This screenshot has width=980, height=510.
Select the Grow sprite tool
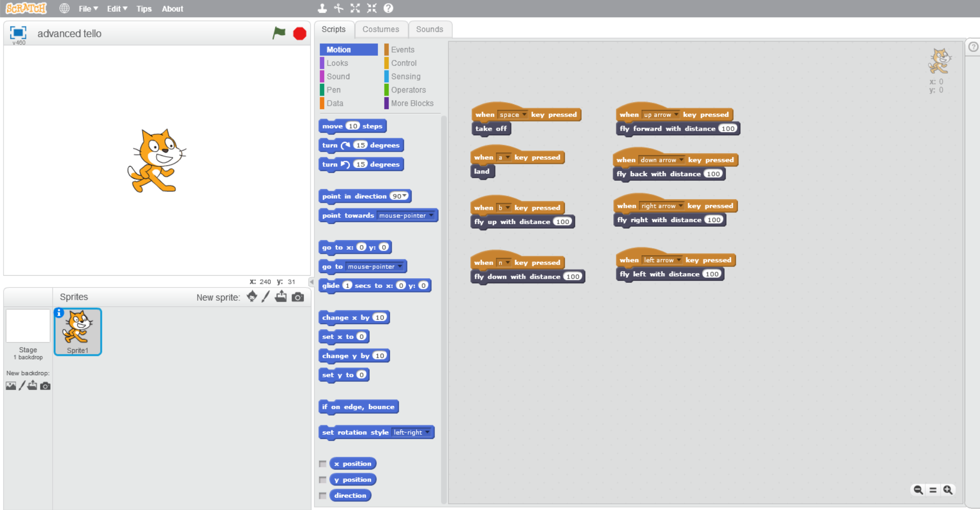pos(355,8)
